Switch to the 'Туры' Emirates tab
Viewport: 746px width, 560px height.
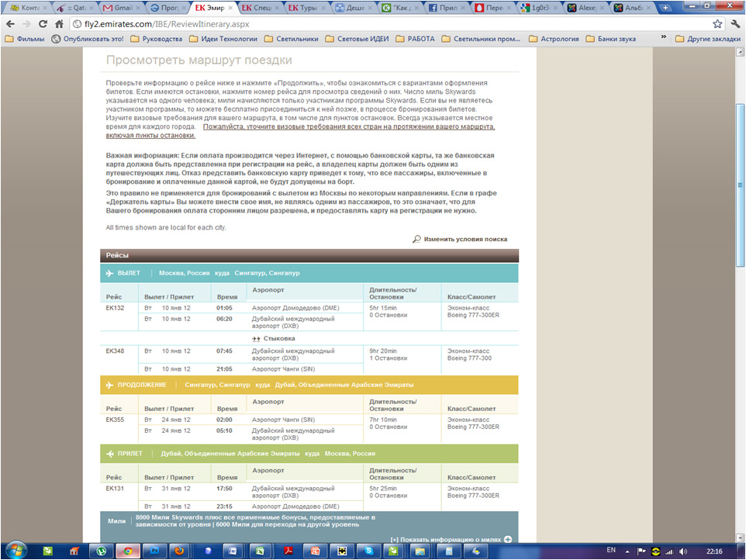[307, 8]
